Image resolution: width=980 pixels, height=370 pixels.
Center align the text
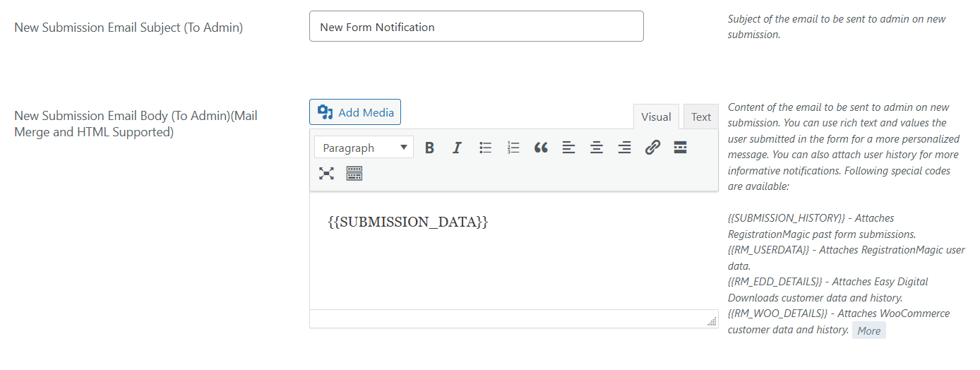(x=597, y=148)
